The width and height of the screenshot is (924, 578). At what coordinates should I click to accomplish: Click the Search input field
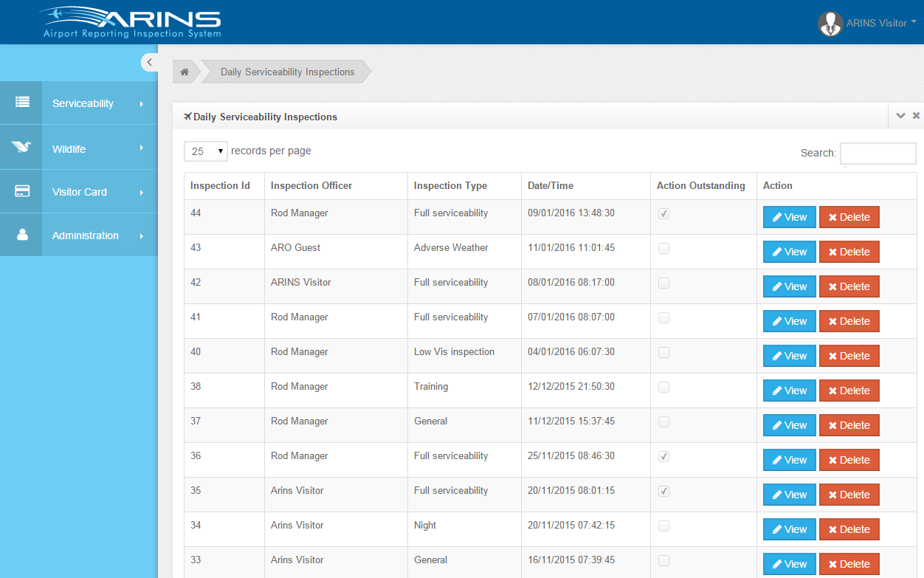[x=878, y=153]
